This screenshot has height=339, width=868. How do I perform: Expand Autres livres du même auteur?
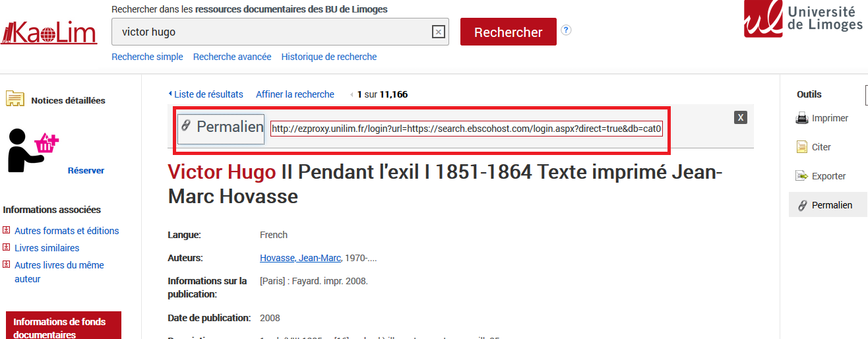click(59, 265)
